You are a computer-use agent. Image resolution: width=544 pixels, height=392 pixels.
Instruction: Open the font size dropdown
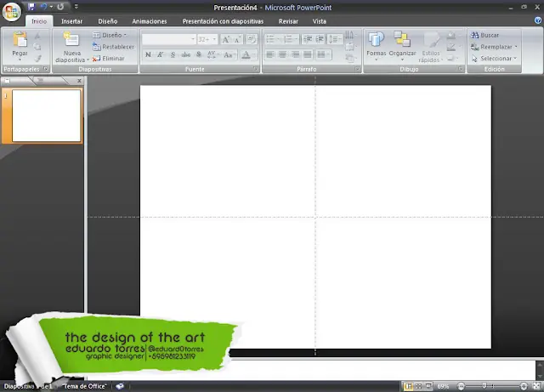click(x=214, y=39)
